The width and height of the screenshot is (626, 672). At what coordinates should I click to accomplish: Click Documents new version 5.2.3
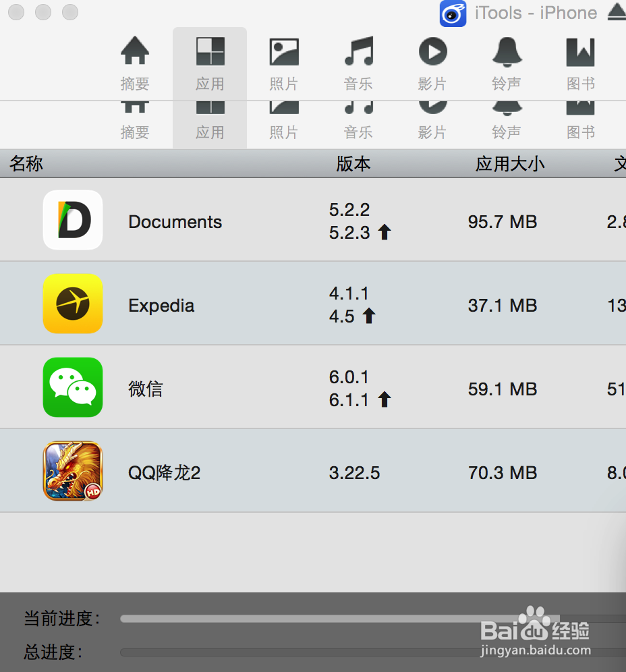349,233
